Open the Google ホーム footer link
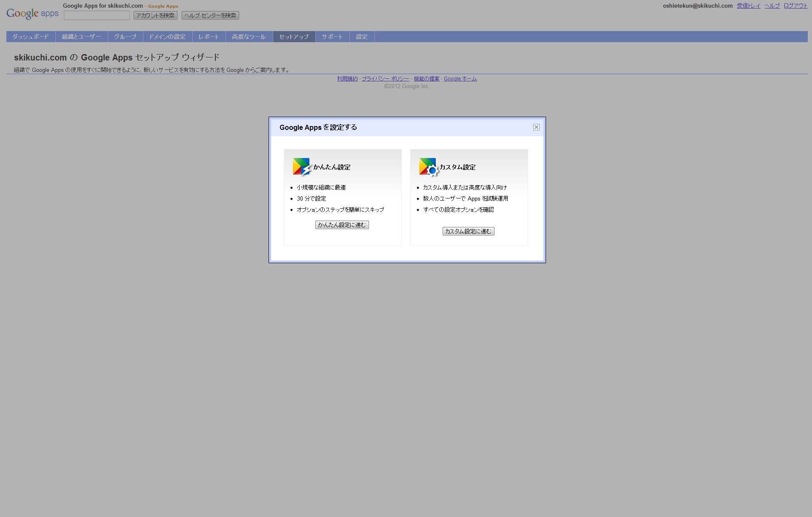Screen dimensions: 812x517 point(460,79)
